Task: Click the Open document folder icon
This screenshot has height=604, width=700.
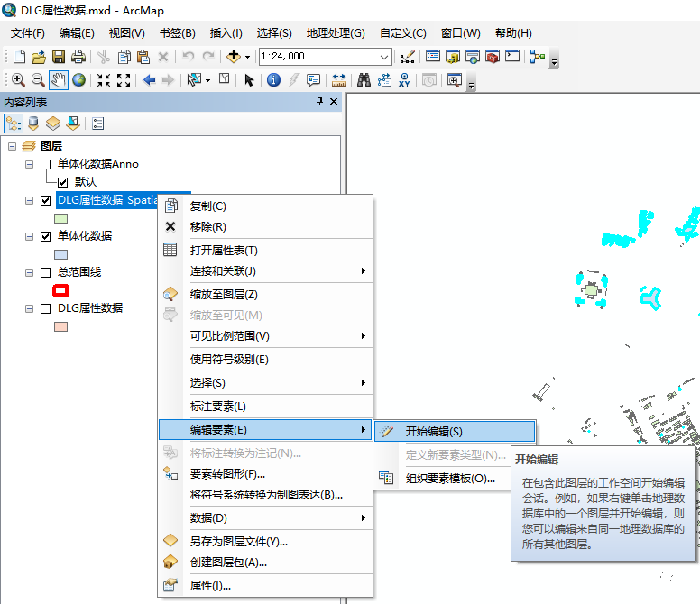Action: (39, 57)
